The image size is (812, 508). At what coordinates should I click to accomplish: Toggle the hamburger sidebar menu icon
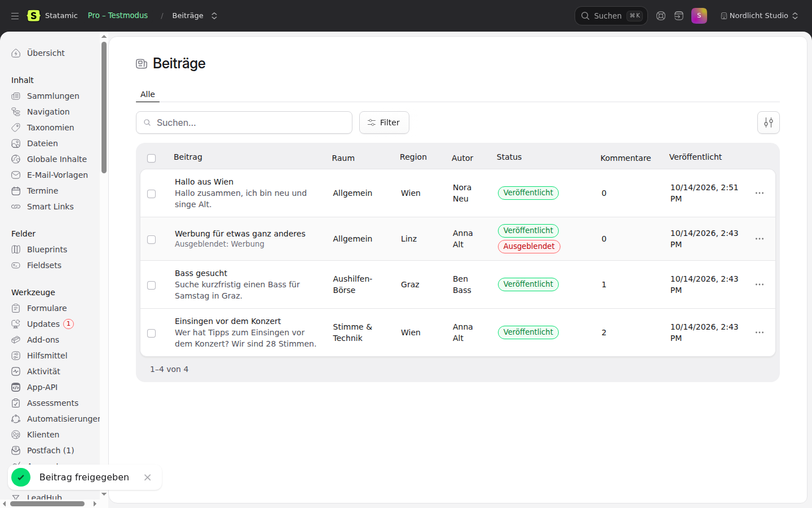point(15,16)
